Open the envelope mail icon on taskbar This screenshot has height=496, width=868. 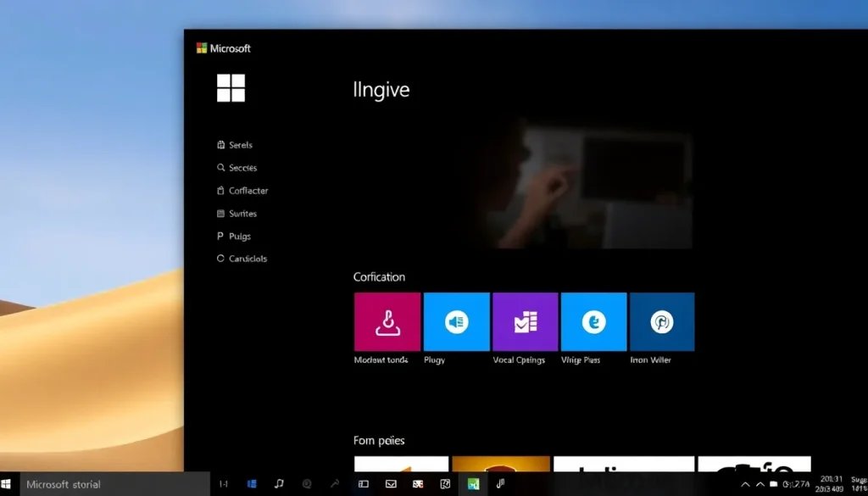pyautogui.click(x=391, y=484)
